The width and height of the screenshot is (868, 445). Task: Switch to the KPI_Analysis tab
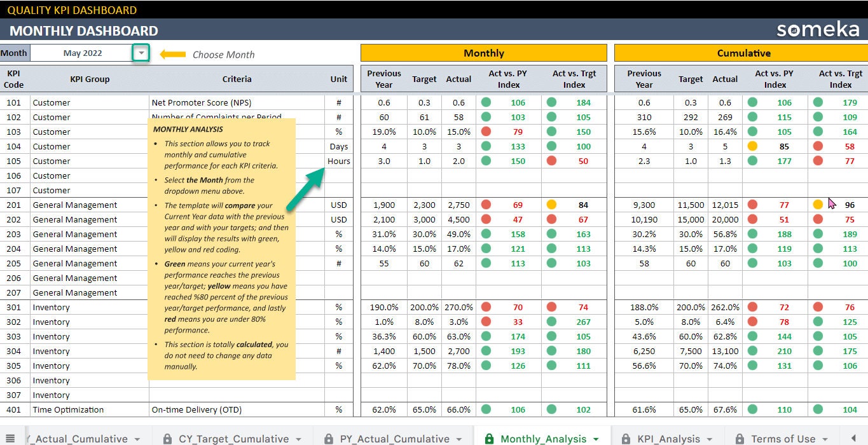668,439
